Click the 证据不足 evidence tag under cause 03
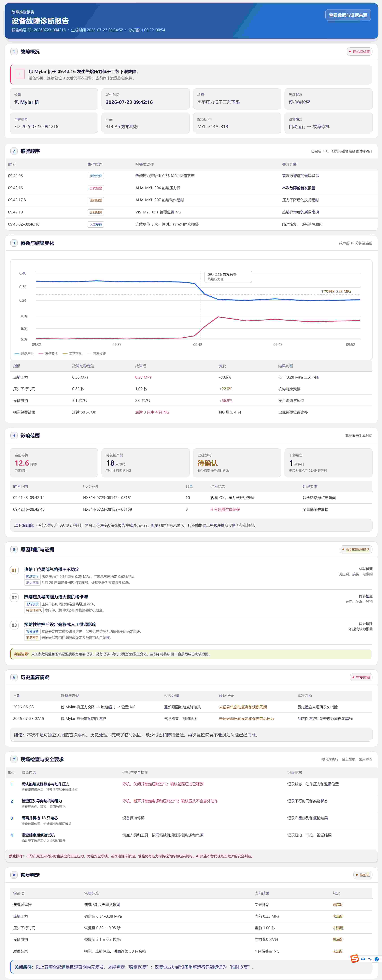382x980 pixels. click(32, 638)
